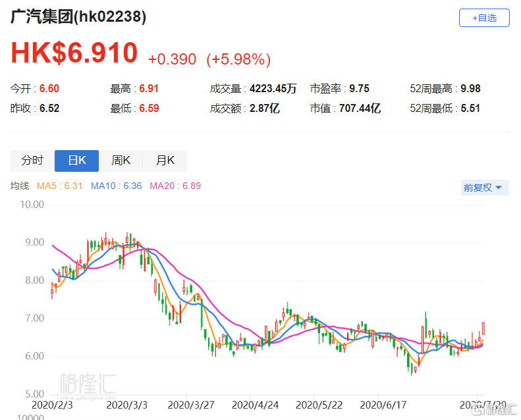The height and width of the screenshot is (420, 521).
Task: Click the MA5 : 6.31 indicator label
Action: click(59, 186)
